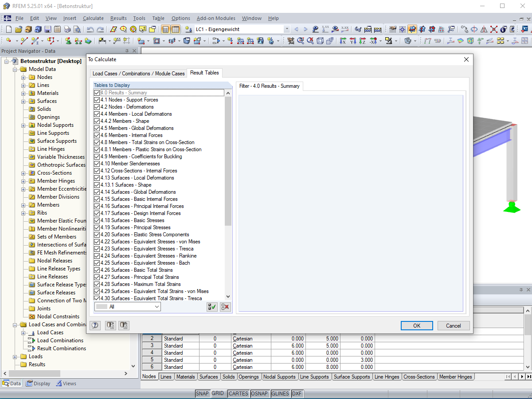Select the view in X direction icon
Screen dimensions: 532x399
tap(344, 41)
